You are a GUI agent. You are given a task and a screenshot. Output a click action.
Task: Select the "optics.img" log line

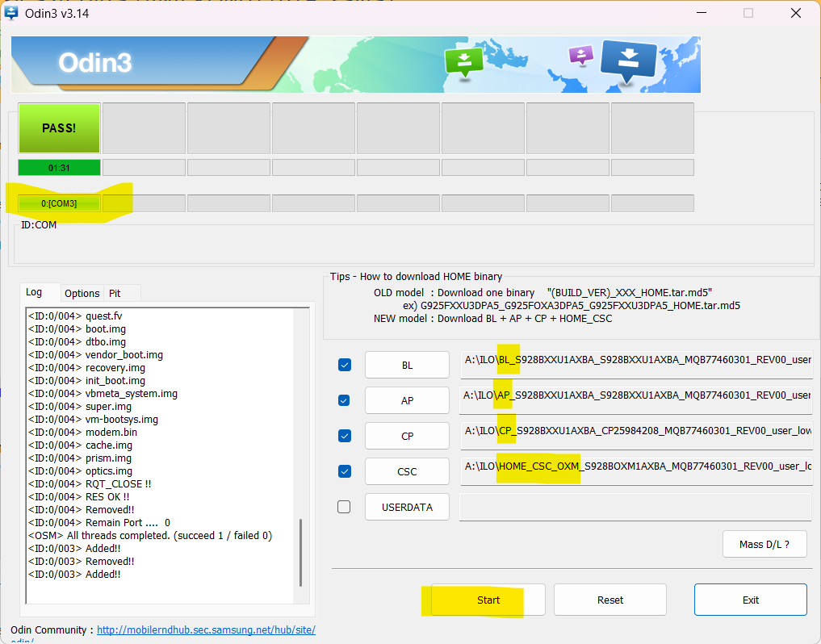[x=80, y=471]
